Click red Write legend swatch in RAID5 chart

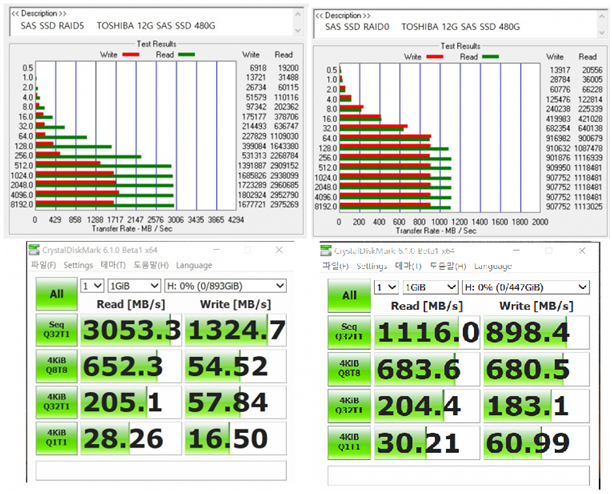coord(131,55)
